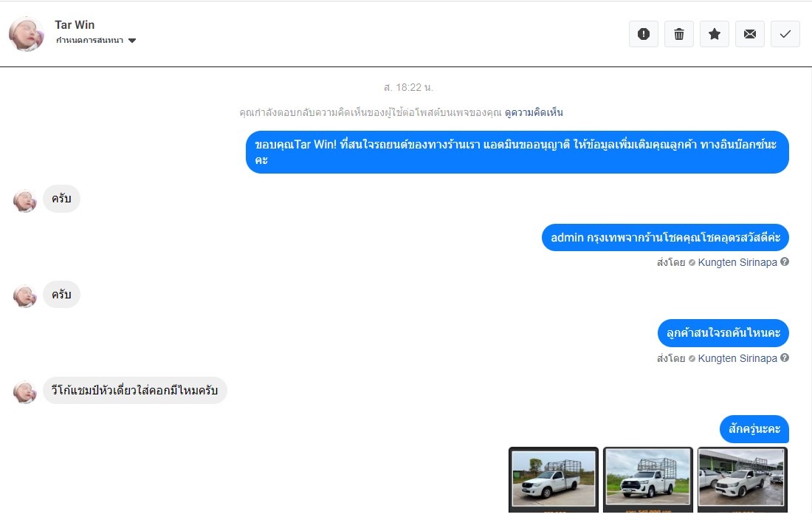
Task: Select the ลูกค้าสนใจรถคันไหนคะ message bubble
Action: pyautogui.click(x=723, y=333)
